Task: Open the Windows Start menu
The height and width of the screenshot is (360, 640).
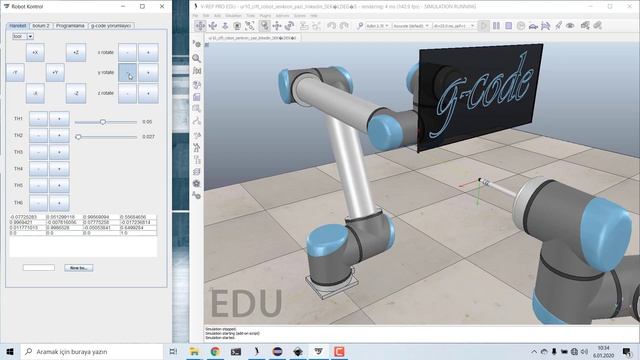Action: (x=10, y=351)
